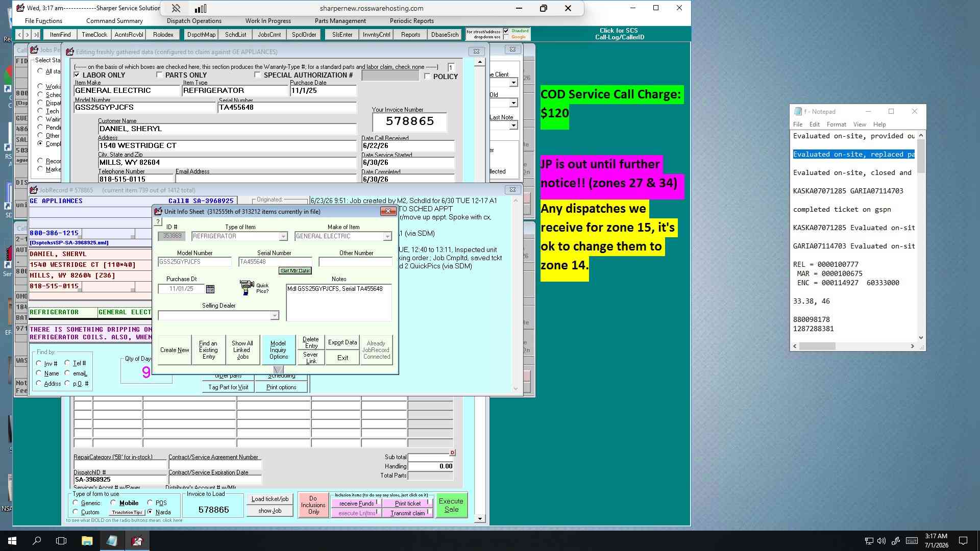Viewport: 980px width, 551px height.
Task: Open the Format menu in Notepad
Action: [x=836, y=124]
